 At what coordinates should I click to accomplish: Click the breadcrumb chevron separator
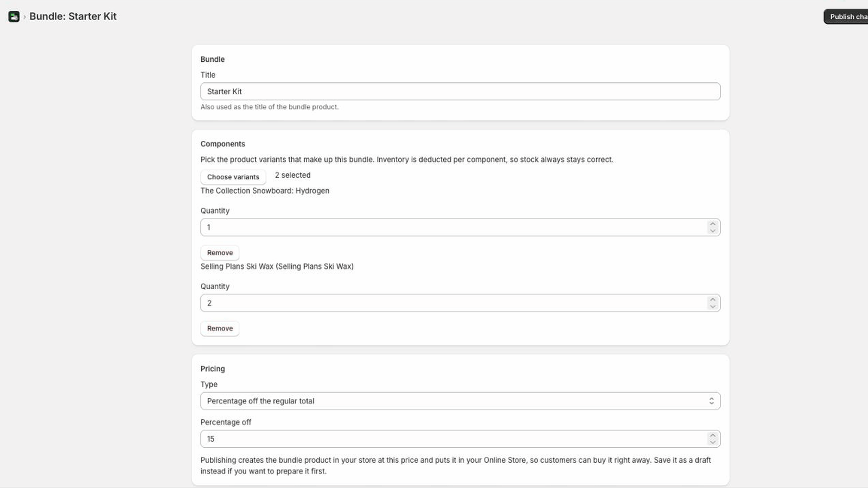point(24,17)
